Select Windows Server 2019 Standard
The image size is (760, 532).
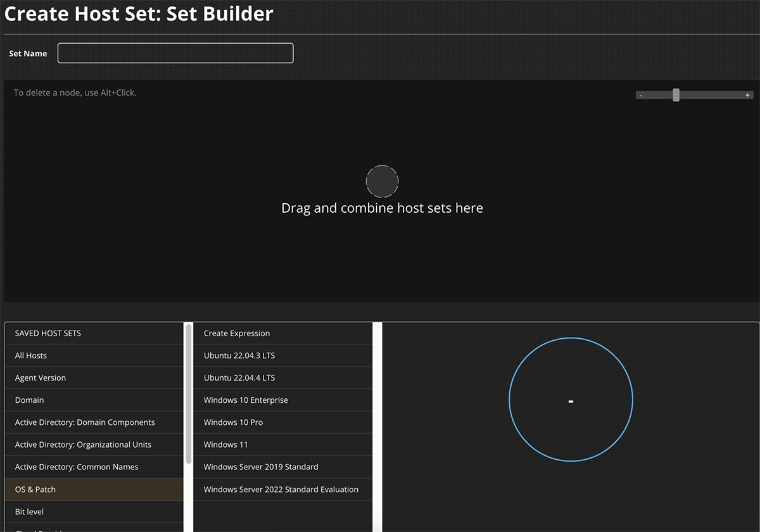283,467
